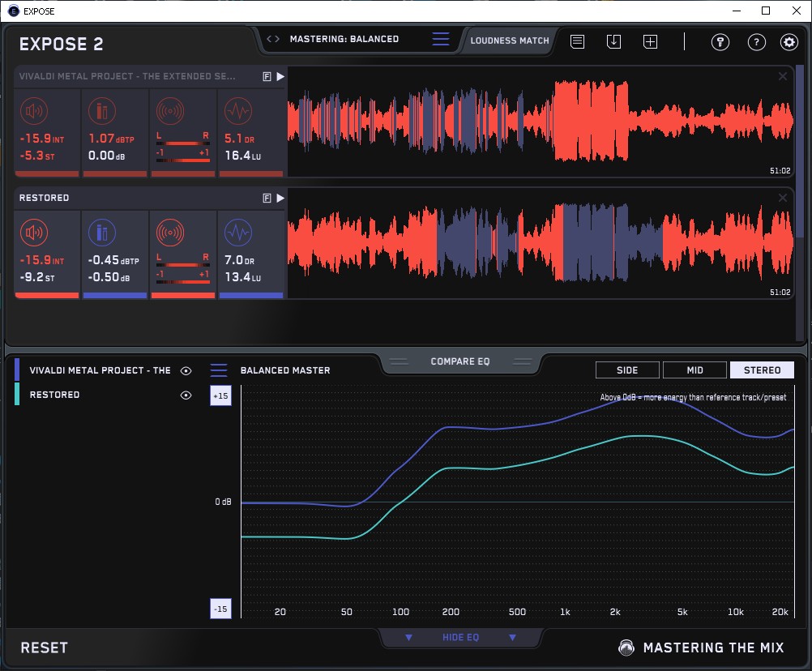The image size is (812, 671).
Task: Switch EQ view to Mid
Action: click(x=695, y=370)
